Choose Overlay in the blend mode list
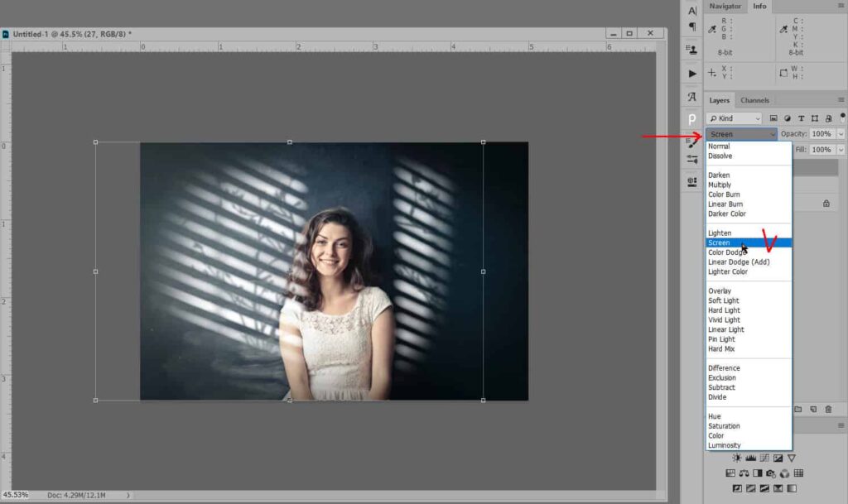This screenshot has width=848, height=504. (719, 290)
